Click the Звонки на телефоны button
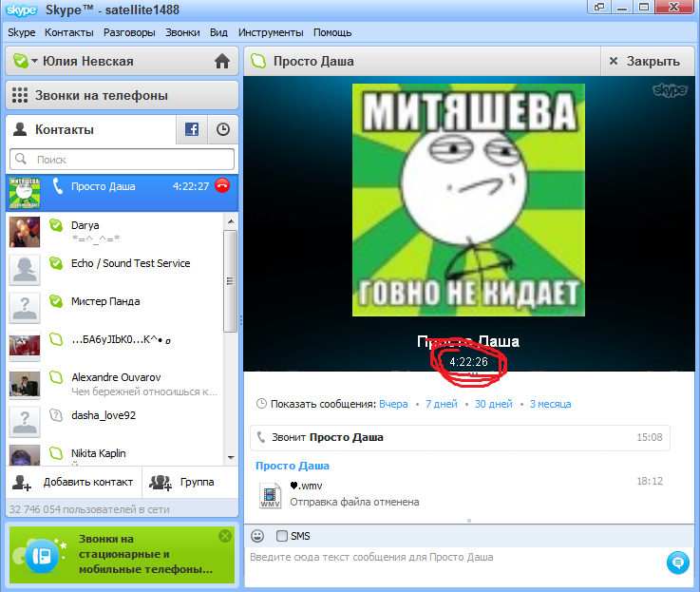Screen dimensions: 700x592 pyautogui.click(x=122, y=95)
